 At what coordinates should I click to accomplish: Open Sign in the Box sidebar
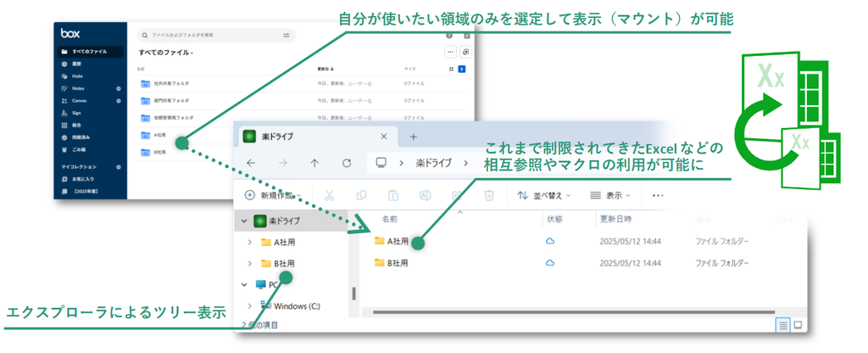76,113
